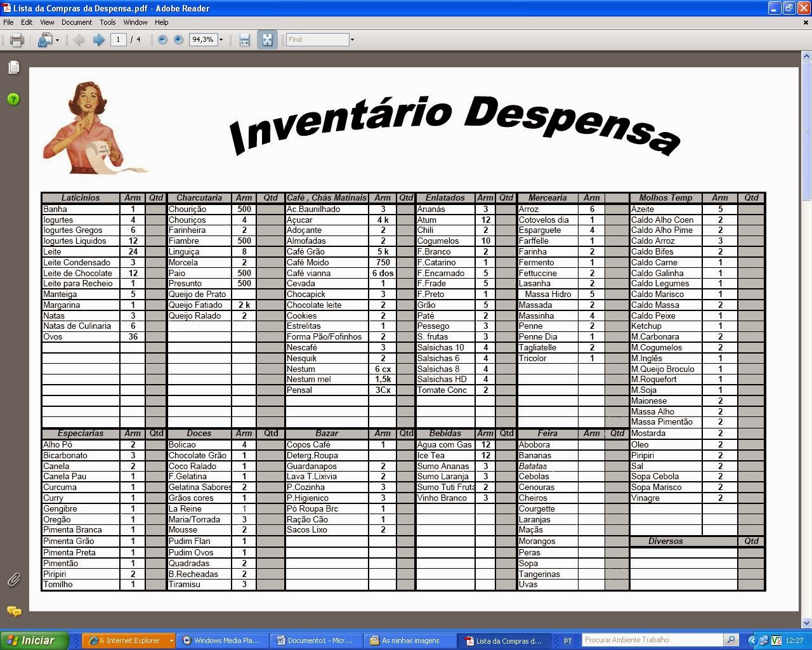This screenshot has width=812, height=650.
Task: Switch to Windows Media Player taskbar button
Action: click(x=221, y=640)
